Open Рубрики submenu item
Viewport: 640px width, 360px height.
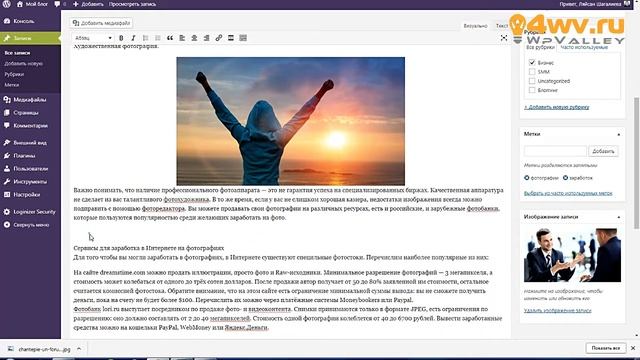point(14,74)
